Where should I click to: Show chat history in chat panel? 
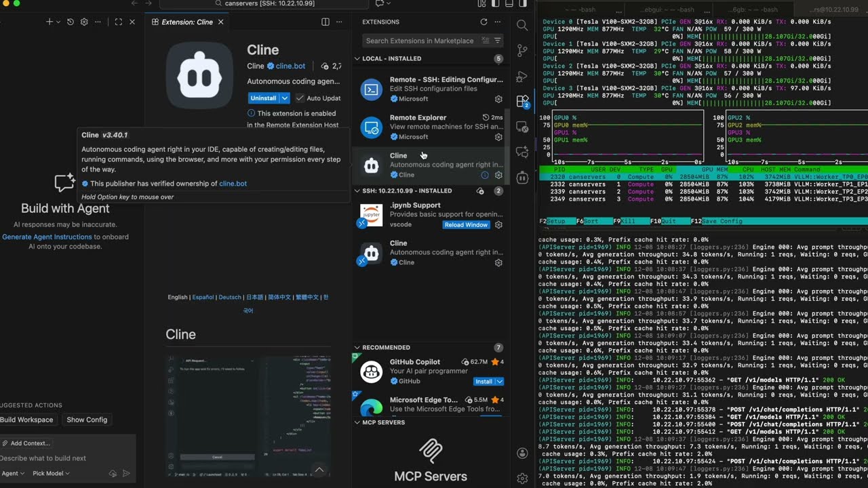71,22
